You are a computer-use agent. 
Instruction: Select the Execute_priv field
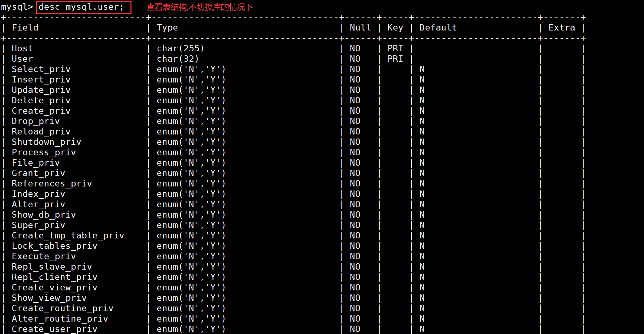44,256
